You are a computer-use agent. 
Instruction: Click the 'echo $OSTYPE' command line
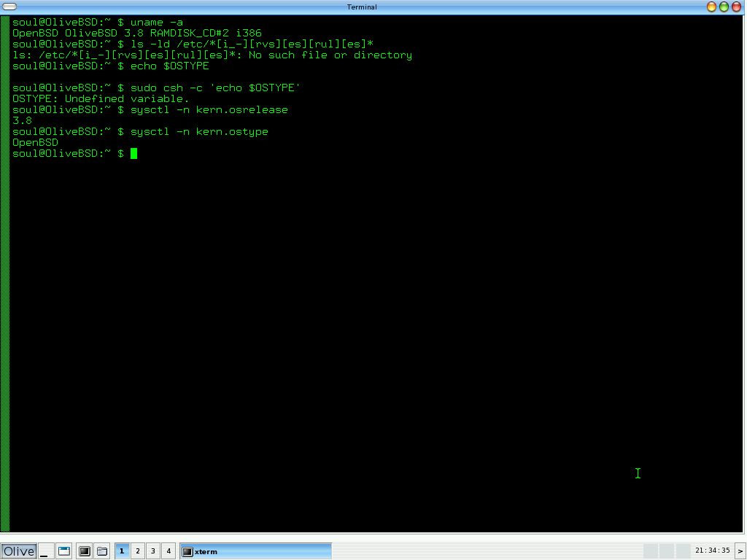111,66
